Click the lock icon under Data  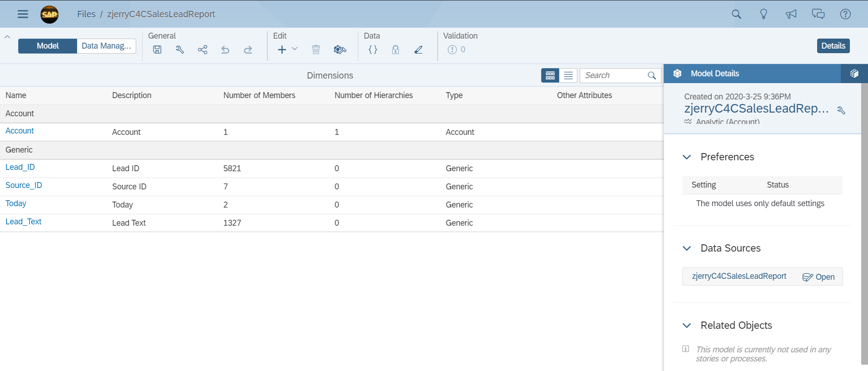pyautogui.click(x=395, y=49)
